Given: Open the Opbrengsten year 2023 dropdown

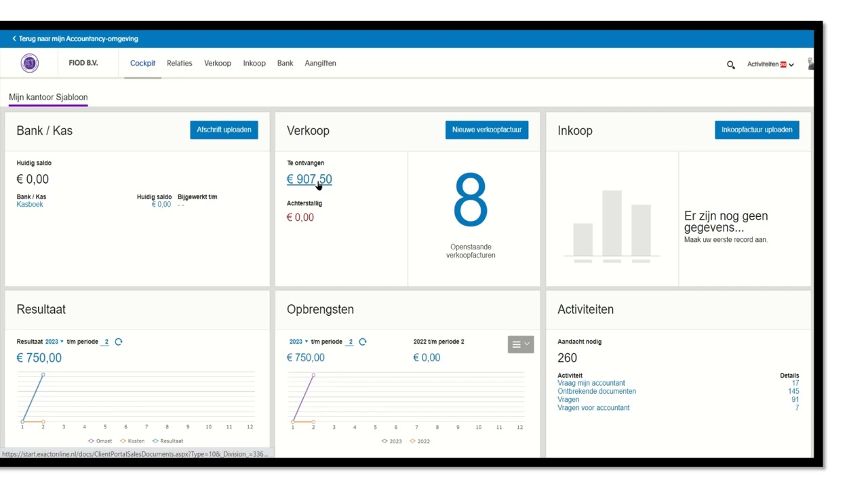Looking at the screenshot, I should (298, 342).
